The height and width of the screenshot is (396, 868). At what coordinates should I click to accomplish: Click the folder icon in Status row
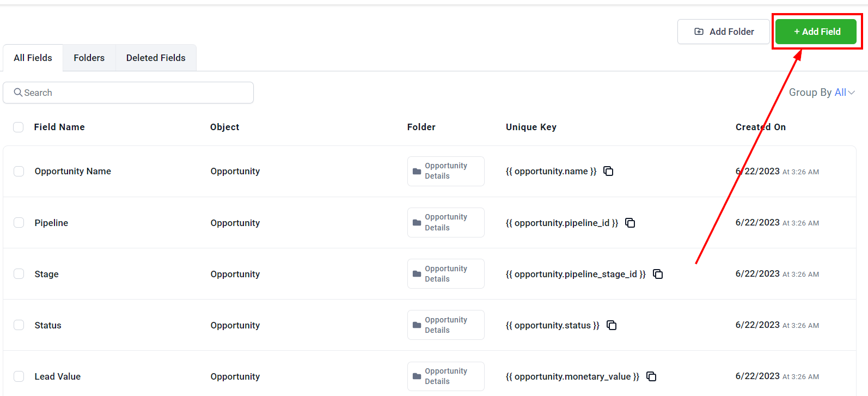[x=417, y=325]
